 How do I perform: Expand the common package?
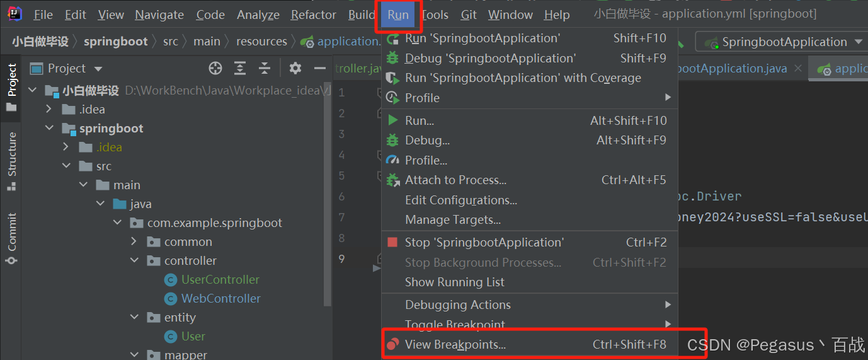(x=135, y=241)
